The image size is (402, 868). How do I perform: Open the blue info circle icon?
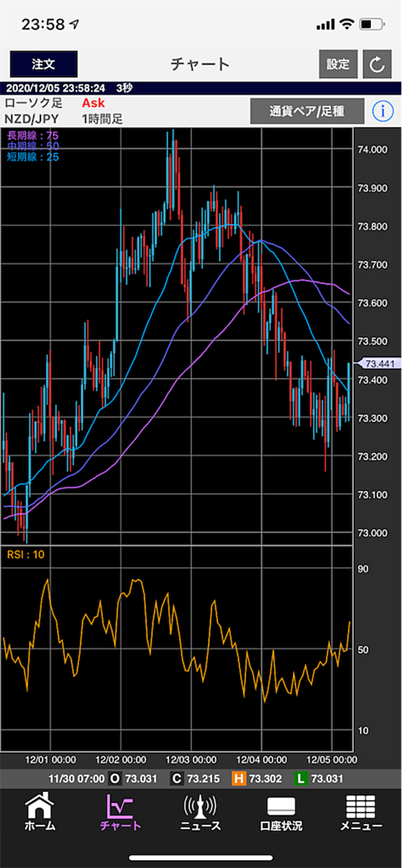382,111
